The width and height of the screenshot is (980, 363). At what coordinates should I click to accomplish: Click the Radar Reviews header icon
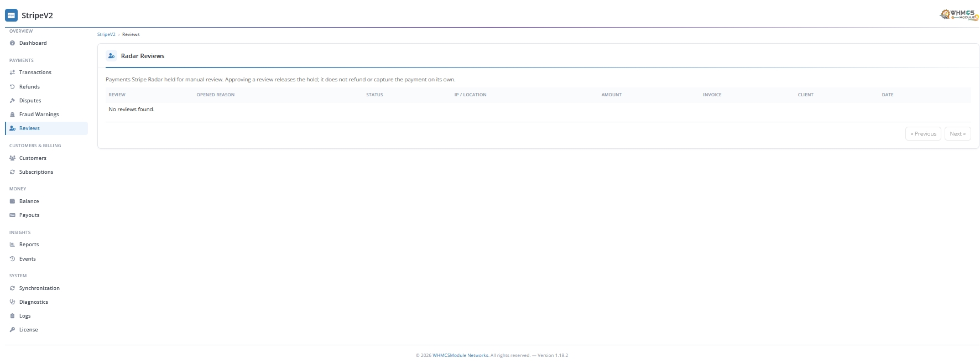(x=111, y=56)
